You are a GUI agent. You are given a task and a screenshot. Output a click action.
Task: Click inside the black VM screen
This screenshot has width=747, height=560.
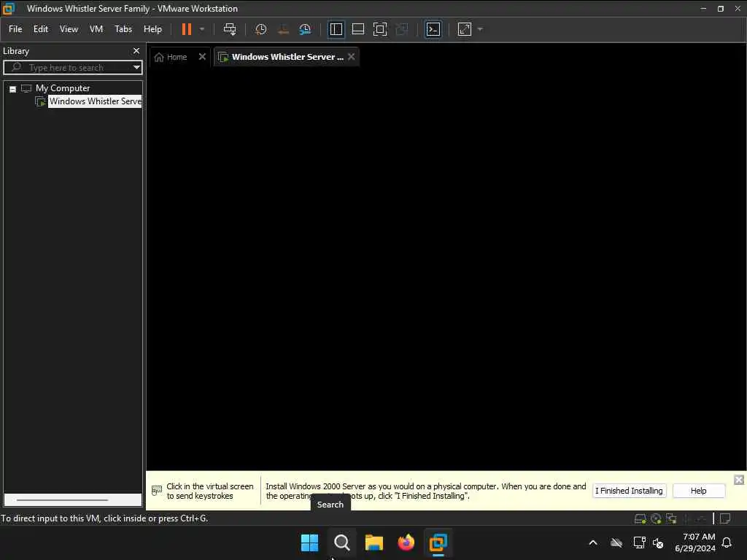[446, 268]
